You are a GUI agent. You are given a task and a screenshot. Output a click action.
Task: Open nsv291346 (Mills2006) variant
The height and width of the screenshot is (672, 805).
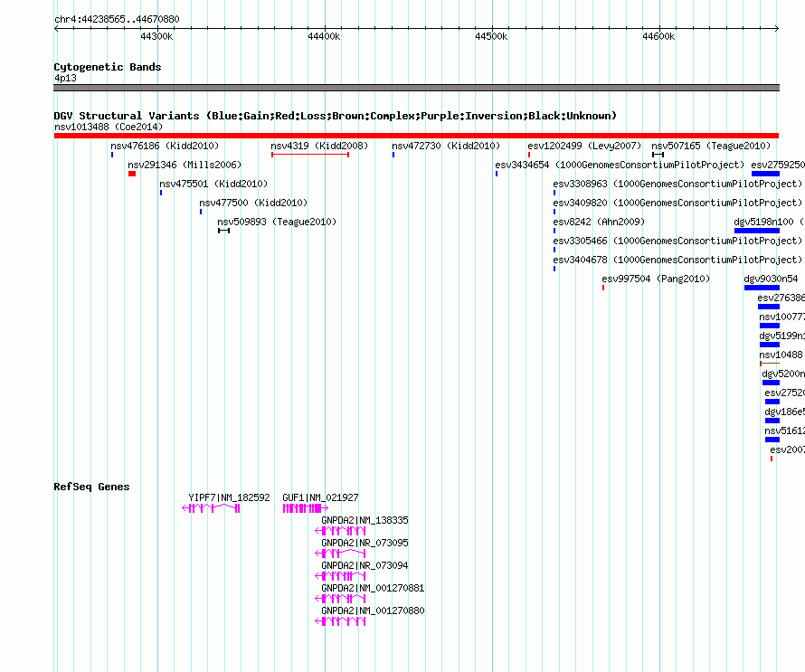185,165
